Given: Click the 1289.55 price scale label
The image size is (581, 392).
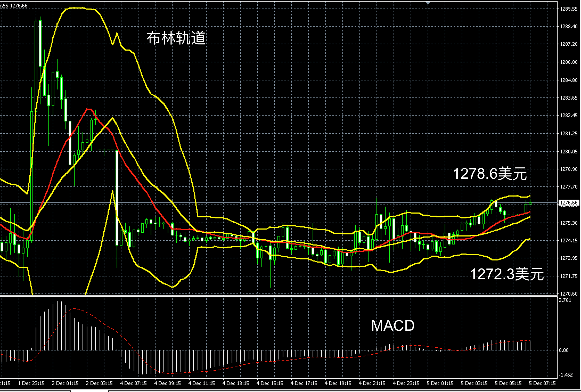Looking at the screenshot, I should 569,9.
